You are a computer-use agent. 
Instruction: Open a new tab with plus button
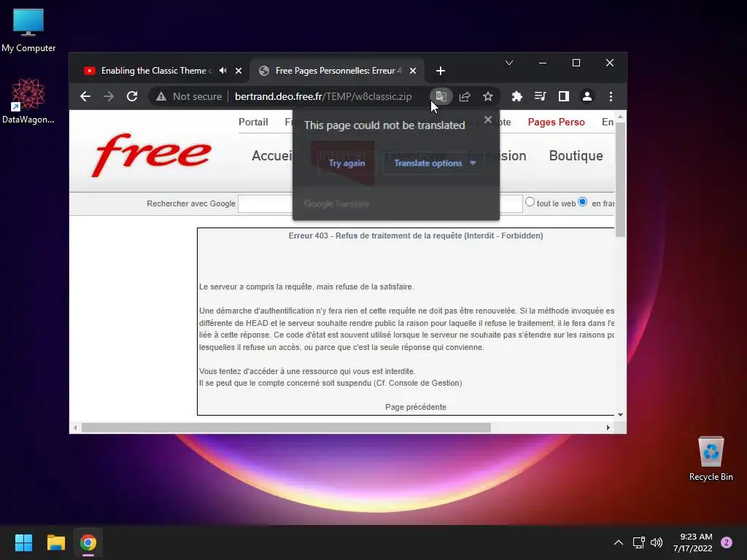(441, 71)
